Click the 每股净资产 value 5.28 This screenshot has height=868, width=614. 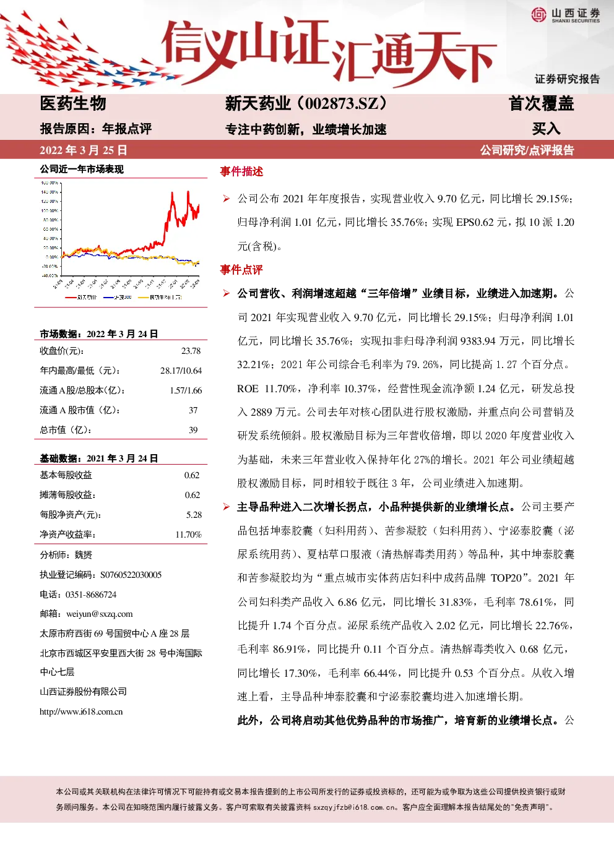click(x=194, y=515)
